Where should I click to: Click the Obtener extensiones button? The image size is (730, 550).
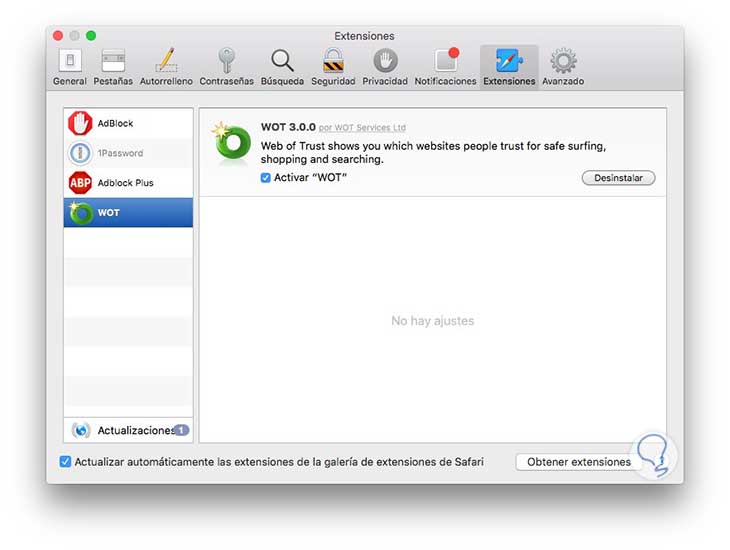pos(579,462)
